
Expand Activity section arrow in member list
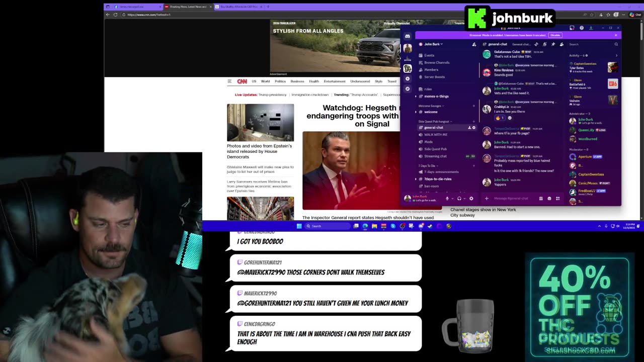616,55
